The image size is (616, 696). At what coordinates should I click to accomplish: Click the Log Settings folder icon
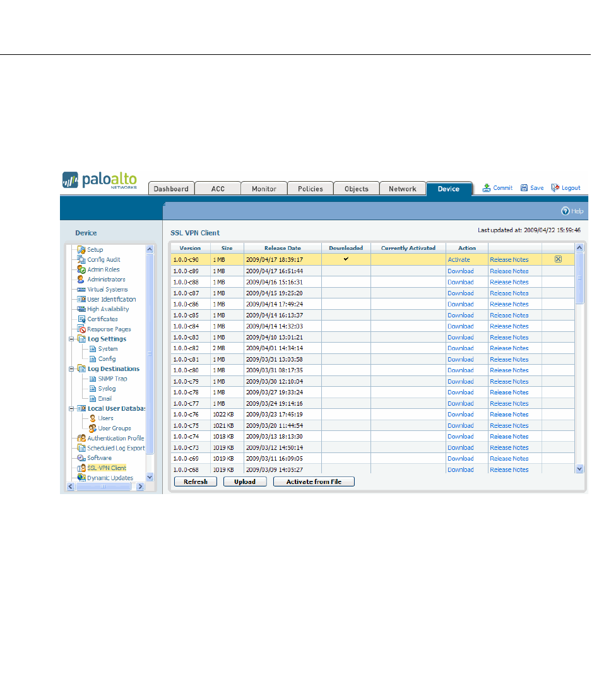[x=81, y=339]
